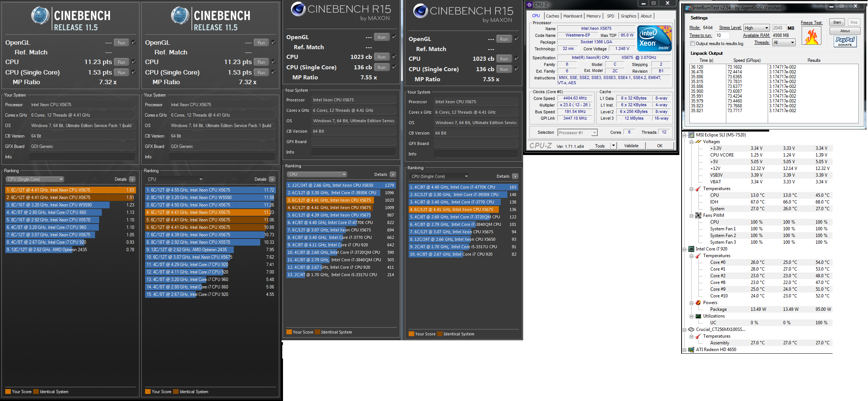Open the CPU-Z Tools dropdown arrow
Screen dimensions: 868x401
point(613,146)
